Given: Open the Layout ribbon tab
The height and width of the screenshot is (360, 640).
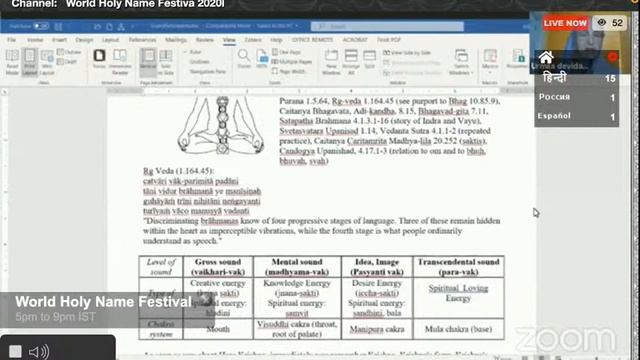Looking at the screenshot, I should pyautogui.click(x=110, y=40).
